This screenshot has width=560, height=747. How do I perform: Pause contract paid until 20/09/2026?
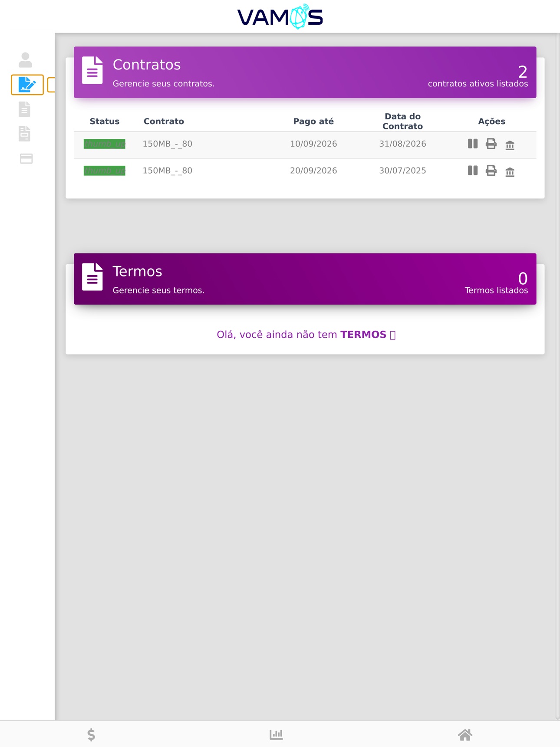[473, 171]
